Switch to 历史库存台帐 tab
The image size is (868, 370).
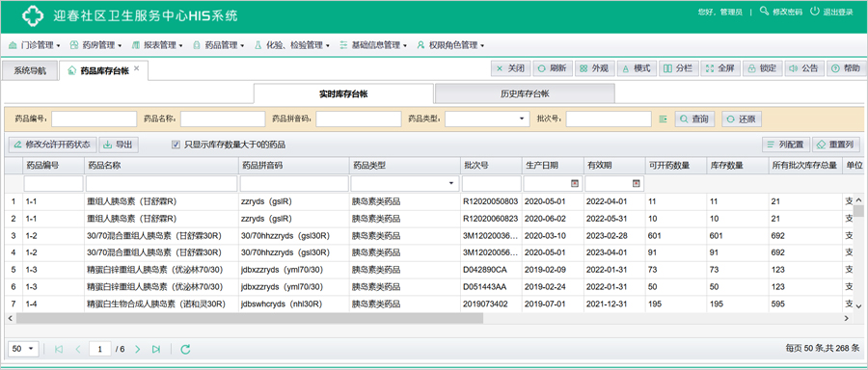tap(525, 93)
